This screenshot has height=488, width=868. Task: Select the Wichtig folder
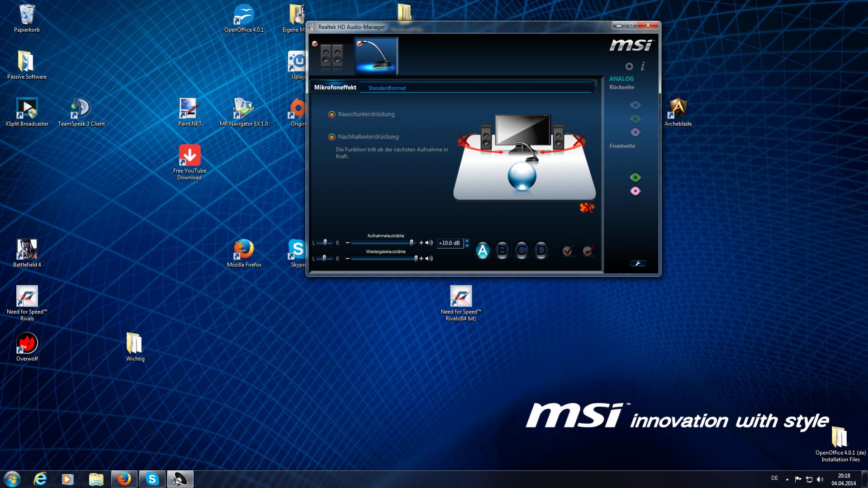click(135, 347)
